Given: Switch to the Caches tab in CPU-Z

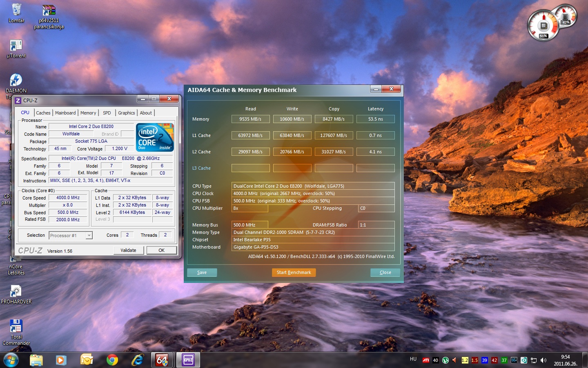Looking at the screenshot, I should (43, 113).
